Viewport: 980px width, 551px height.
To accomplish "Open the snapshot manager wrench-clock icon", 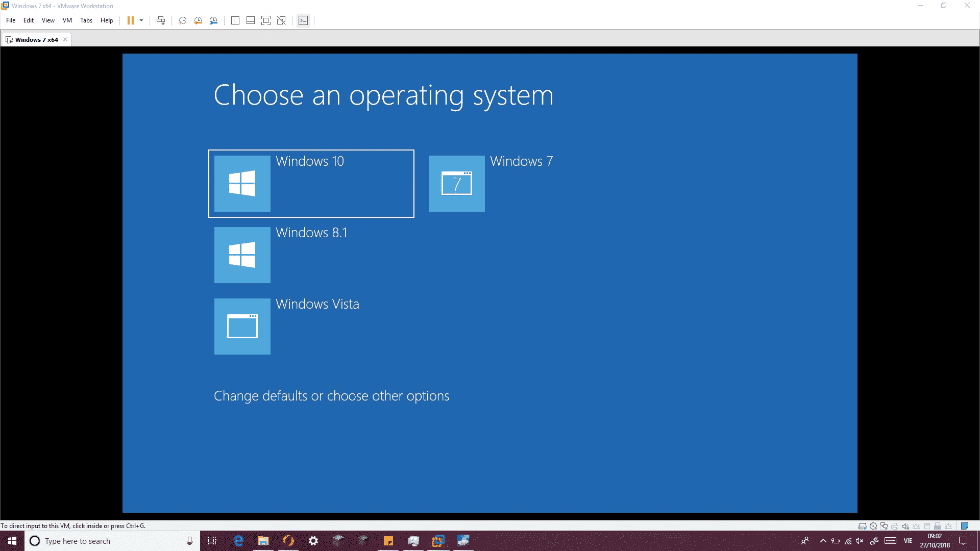I will coord(213,20).
